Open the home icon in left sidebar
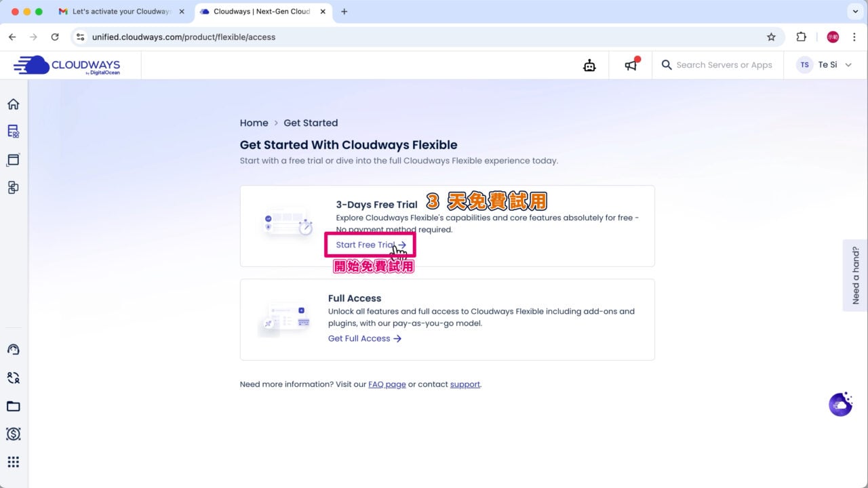 (13, 104)
